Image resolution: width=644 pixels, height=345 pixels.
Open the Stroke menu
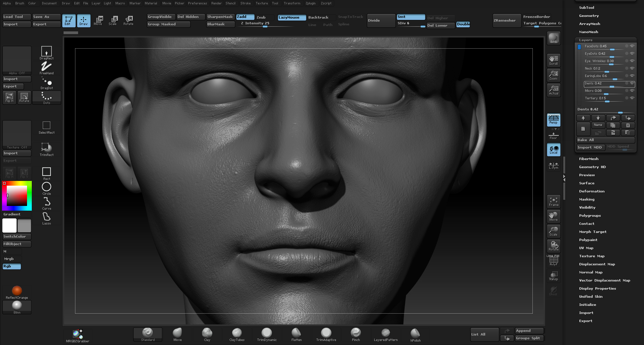click(x=245, y=3)
